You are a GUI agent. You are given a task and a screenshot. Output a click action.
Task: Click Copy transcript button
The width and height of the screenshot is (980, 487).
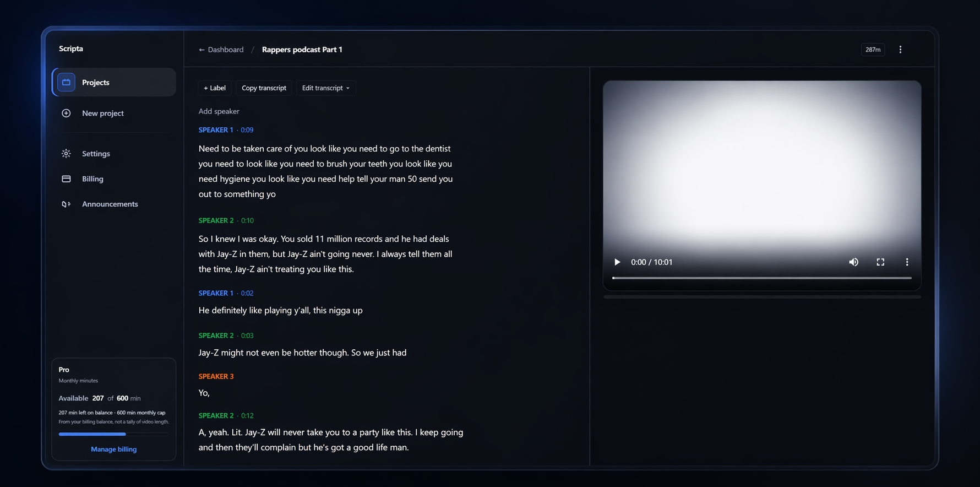tap(264, 88)
